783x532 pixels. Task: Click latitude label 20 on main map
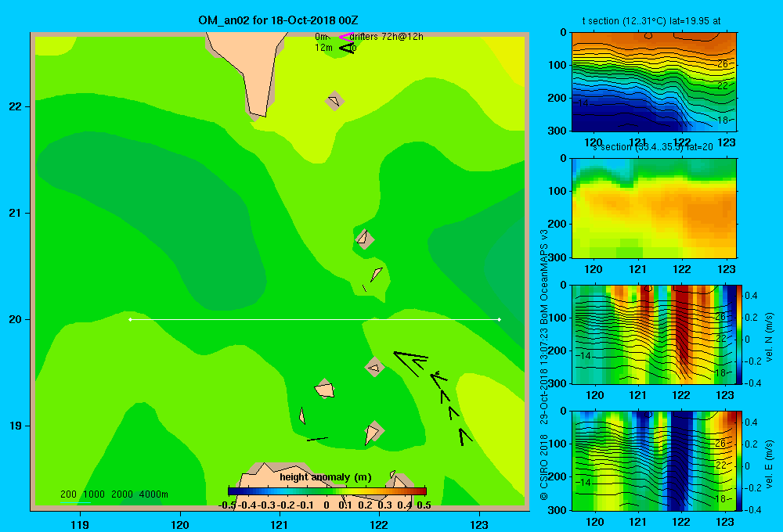click(16, 319)
